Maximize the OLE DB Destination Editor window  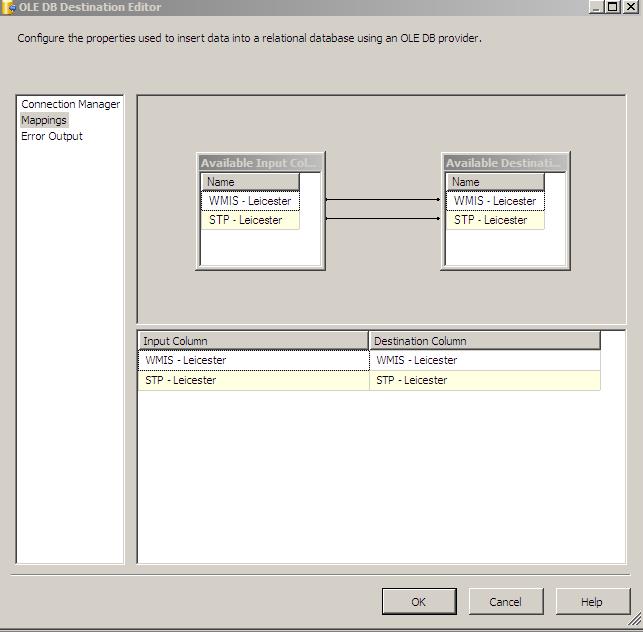pyautogui.click(x=613, y=7)
